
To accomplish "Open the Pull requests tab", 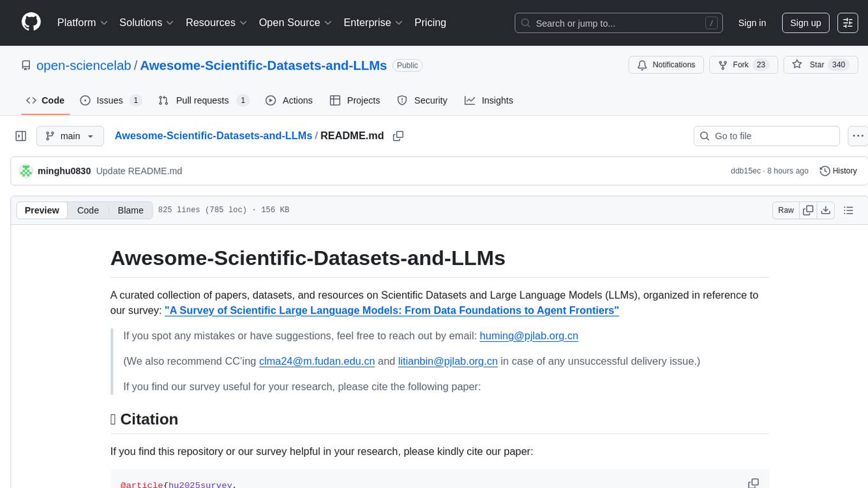I will (x=203, y=100).
